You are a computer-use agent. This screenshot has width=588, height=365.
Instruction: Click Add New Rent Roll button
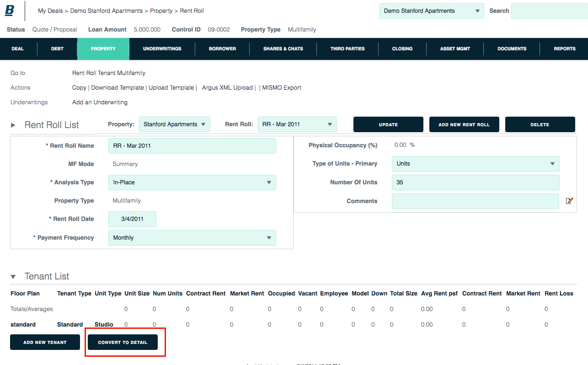pyautogui.click(x=464, y=124)
